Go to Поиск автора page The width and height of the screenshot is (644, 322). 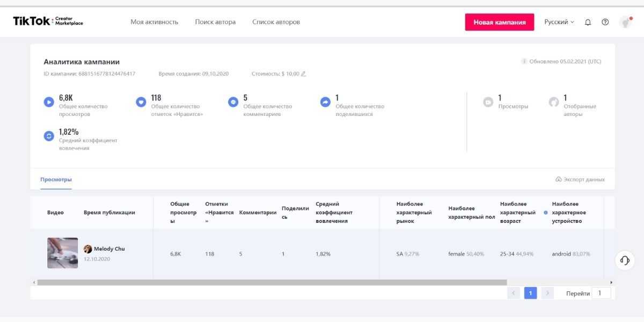215,22
